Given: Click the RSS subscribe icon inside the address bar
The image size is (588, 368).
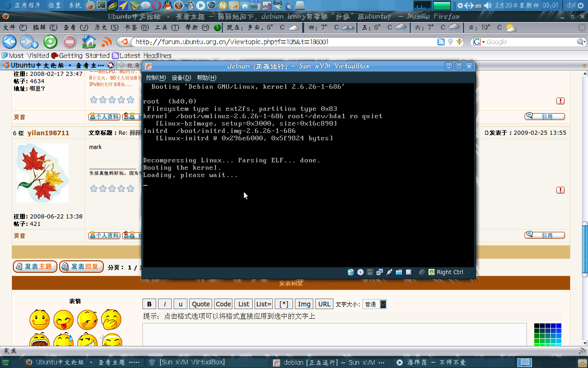Looking at the screenshot, I should [441, 42].
